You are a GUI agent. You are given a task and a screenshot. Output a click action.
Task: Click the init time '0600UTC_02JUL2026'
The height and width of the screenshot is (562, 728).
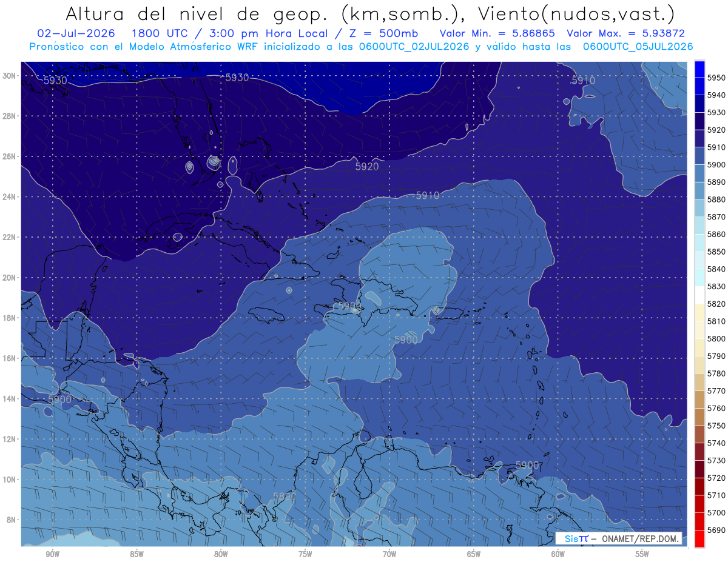tap(413, 46)
